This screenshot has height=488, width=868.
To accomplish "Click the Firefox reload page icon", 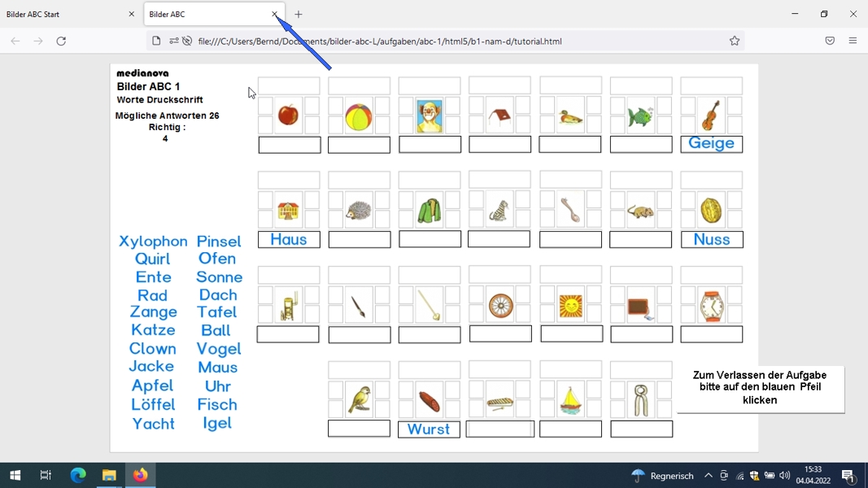I will coord(61,41).
